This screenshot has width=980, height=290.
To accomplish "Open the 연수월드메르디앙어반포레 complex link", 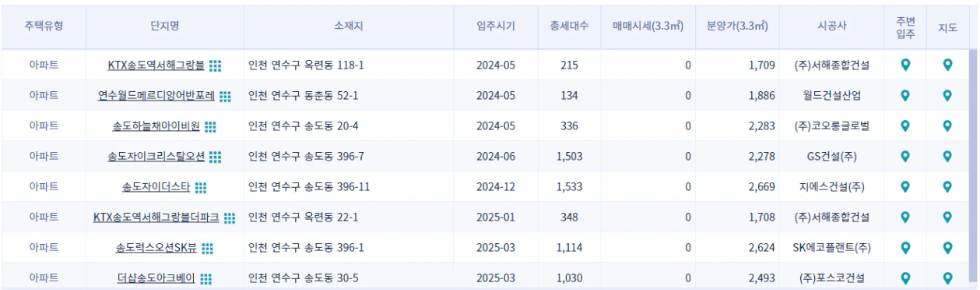I will (x=156, y=96).
